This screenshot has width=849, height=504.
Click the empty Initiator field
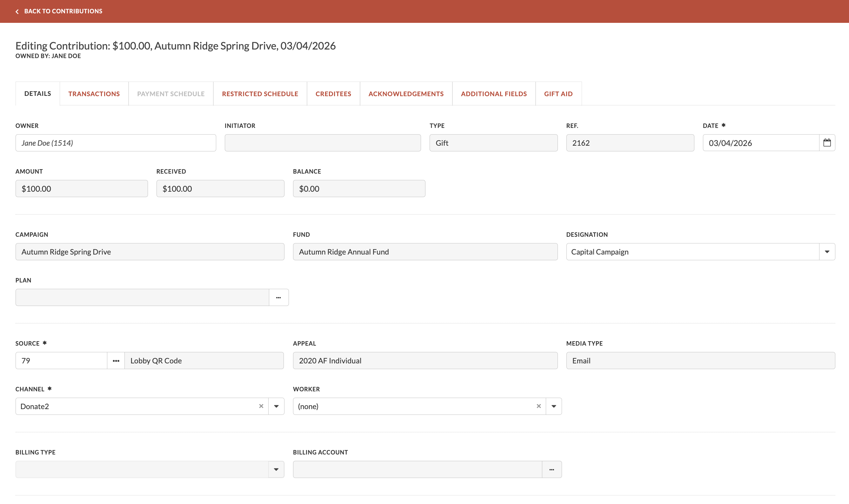[x=323, y=143]
